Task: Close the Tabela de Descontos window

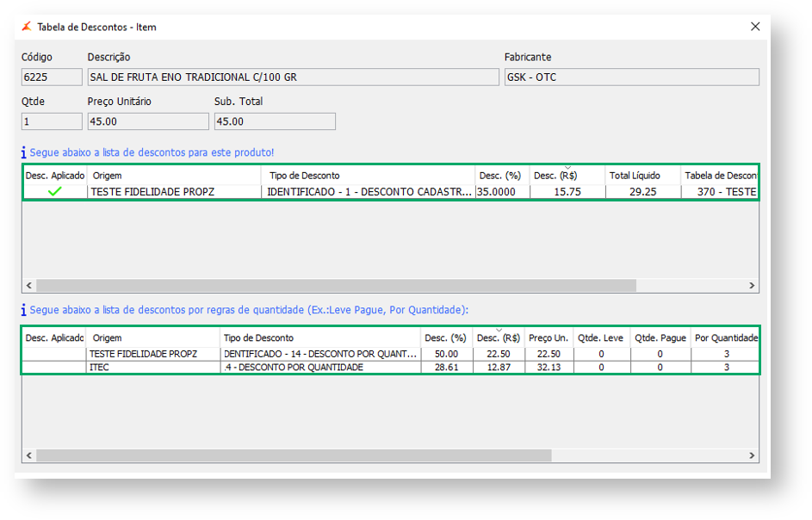Action: (755, 27)
